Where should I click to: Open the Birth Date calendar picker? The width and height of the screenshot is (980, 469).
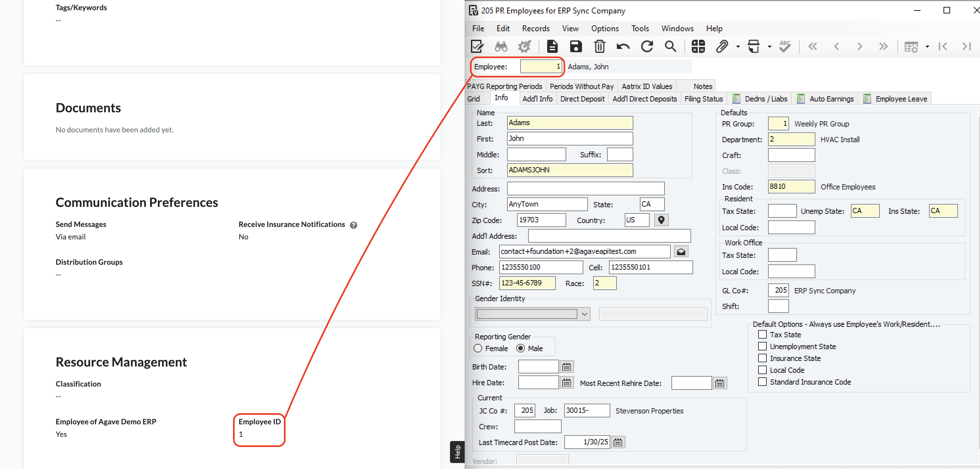567,367
